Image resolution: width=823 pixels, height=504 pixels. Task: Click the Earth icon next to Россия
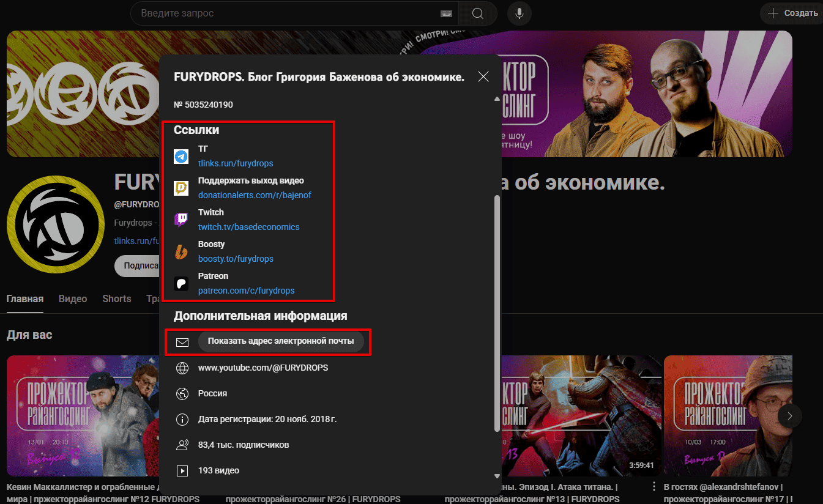click(x=182, y=394)
